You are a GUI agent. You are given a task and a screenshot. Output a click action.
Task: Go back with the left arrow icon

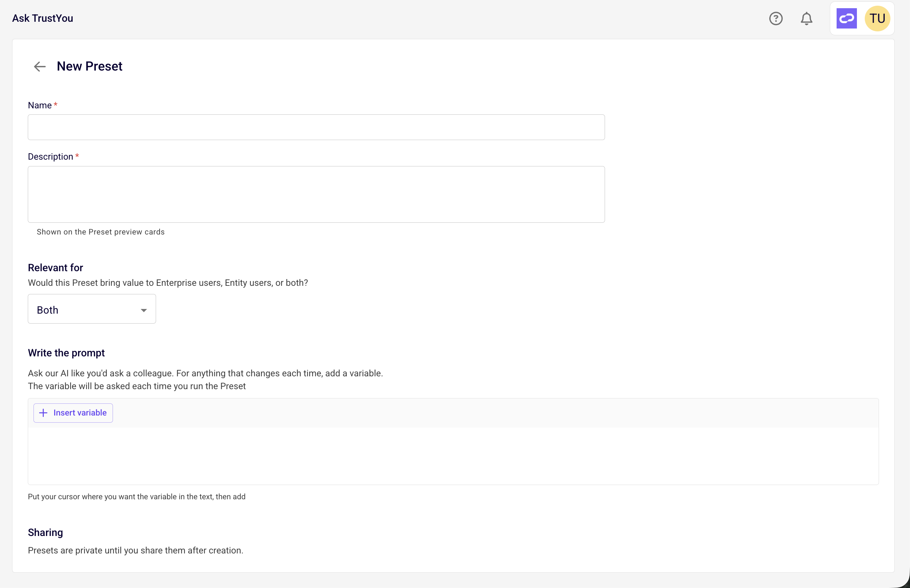[40, 66]
